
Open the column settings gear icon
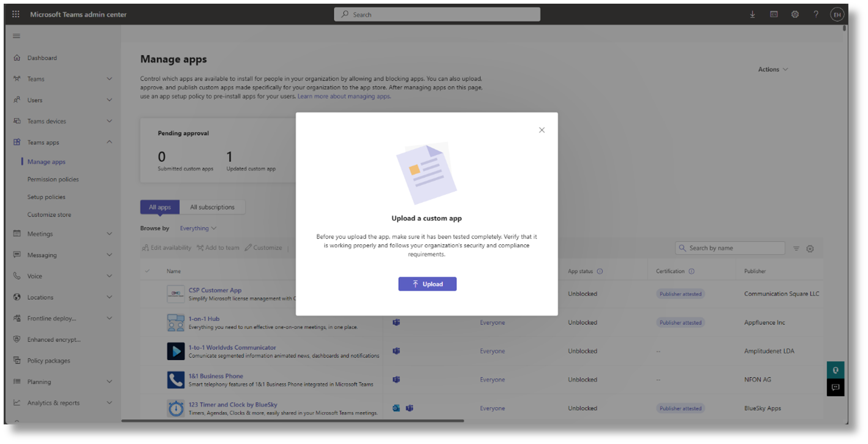point(810,249)
